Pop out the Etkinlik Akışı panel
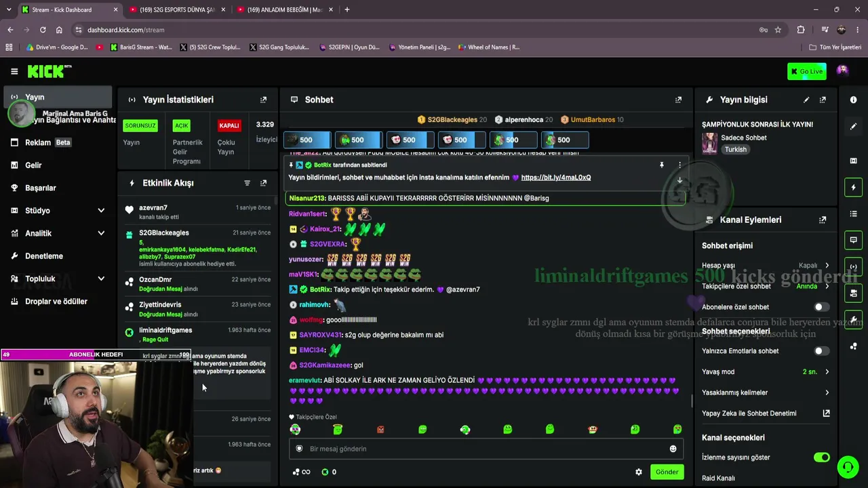 coord(264,183)
